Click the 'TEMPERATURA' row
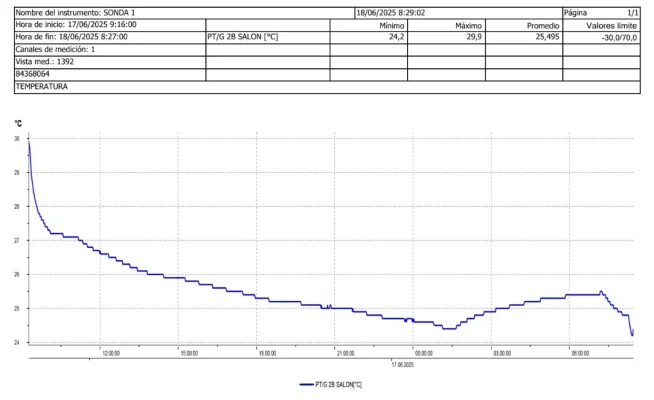This screenshot has height=400, width=654. (x=327, y=87)
